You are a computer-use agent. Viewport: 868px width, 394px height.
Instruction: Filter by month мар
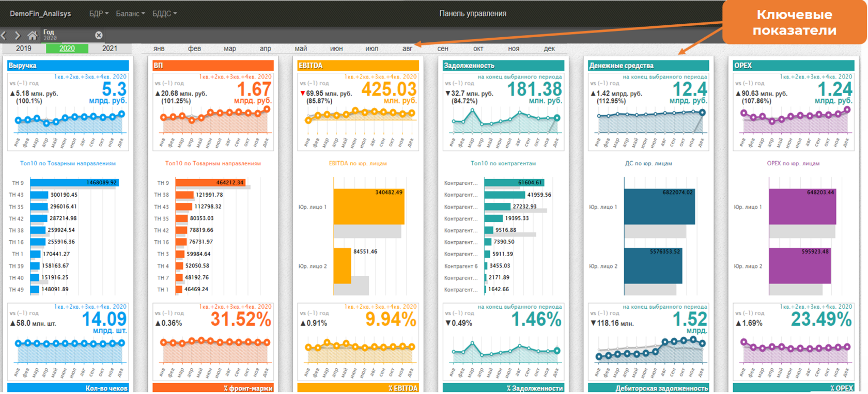(x=230, y=49)
